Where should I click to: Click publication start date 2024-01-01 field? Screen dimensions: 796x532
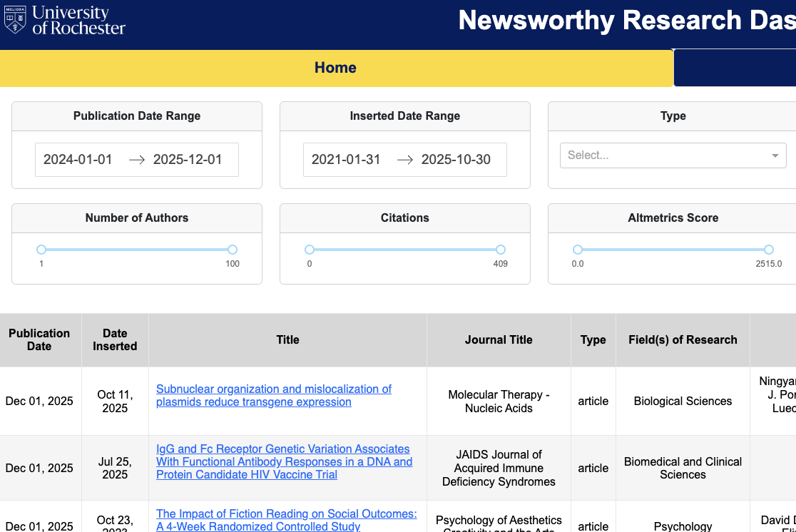78,160
